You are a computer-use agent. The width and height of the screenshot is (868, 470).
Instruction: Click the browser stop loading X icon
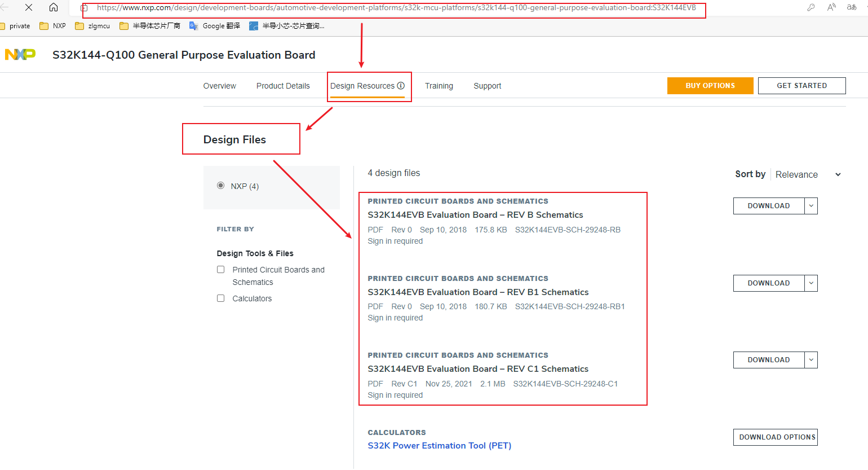click(29, 7)
